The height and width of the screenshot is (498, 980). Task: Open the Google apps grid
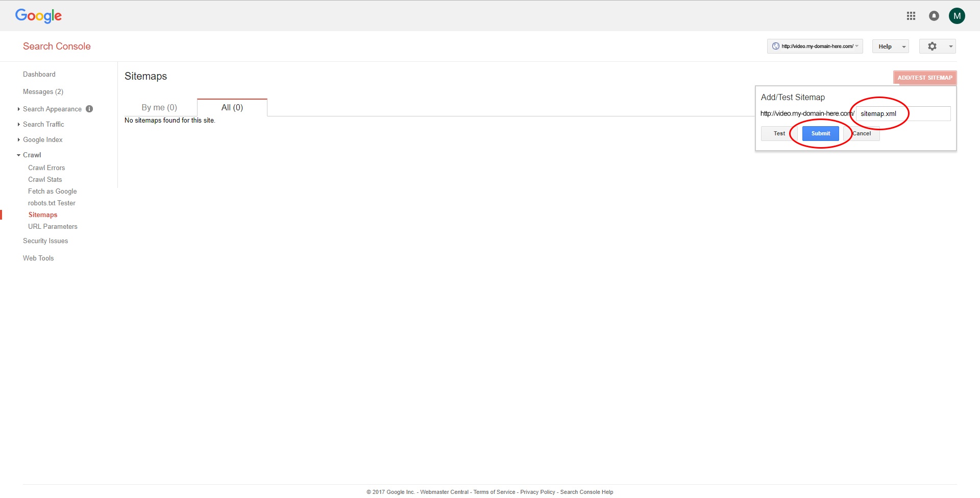(x=911, y=16)
